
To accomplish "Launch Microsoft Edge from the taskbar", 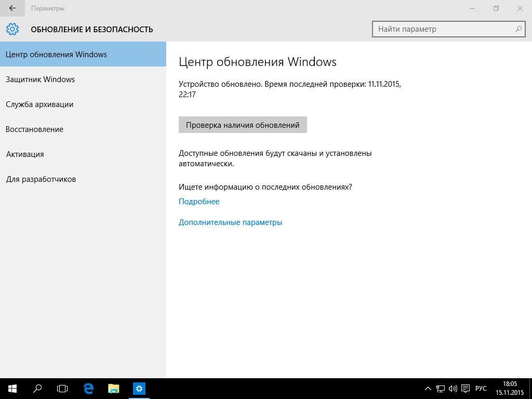I will click(x=88, y=389).
